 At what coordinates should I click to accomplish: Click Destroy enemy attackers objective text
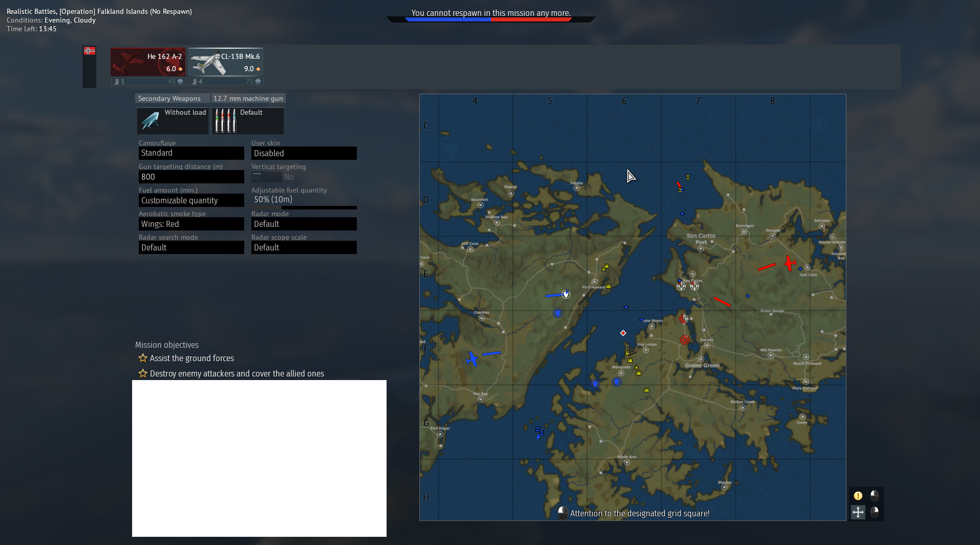click(237, 373)
